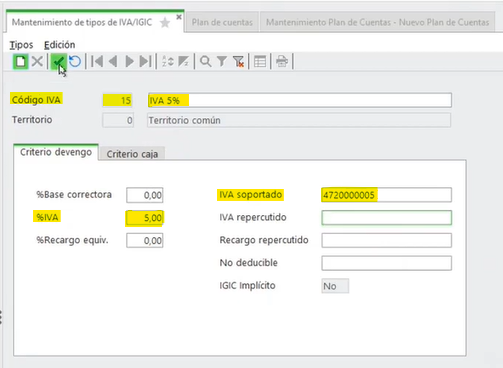Click the Recargo repercutido field
This screenshot has height=368, width=503.
click(387, 240)
